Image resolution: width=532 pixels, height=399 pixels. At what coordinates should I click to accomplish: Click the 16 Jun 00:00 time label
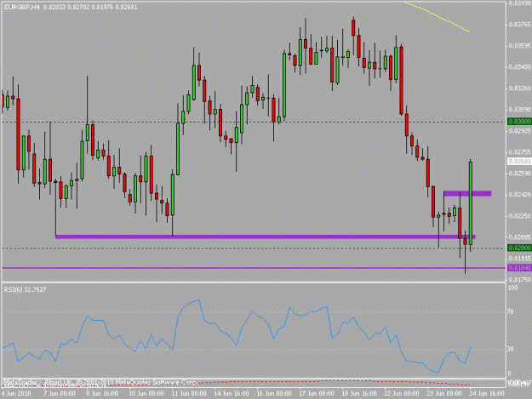274,394
